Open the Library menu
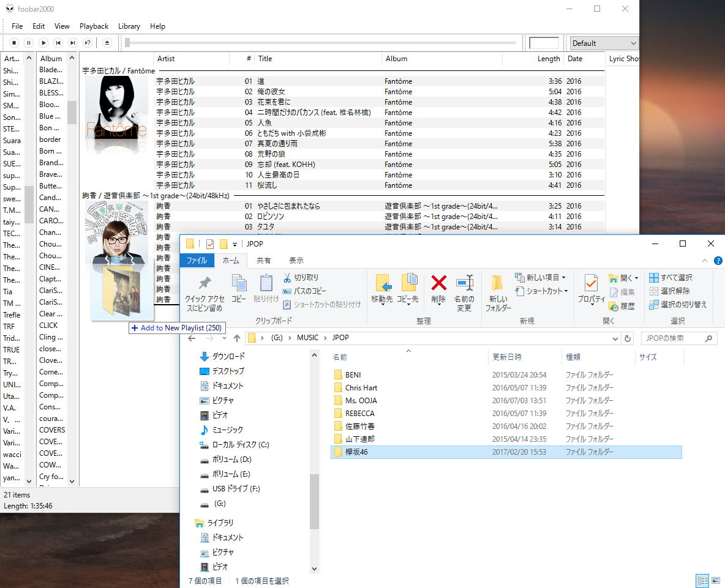Image resolution: width=725 pixels, height=588 pixels. (129, 26)
